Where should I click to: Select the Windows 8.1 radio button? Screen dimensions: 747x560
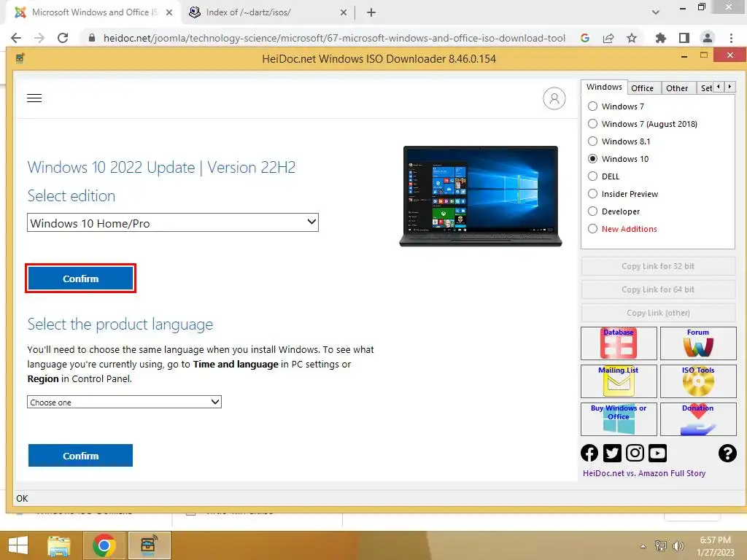coord(592,141)
